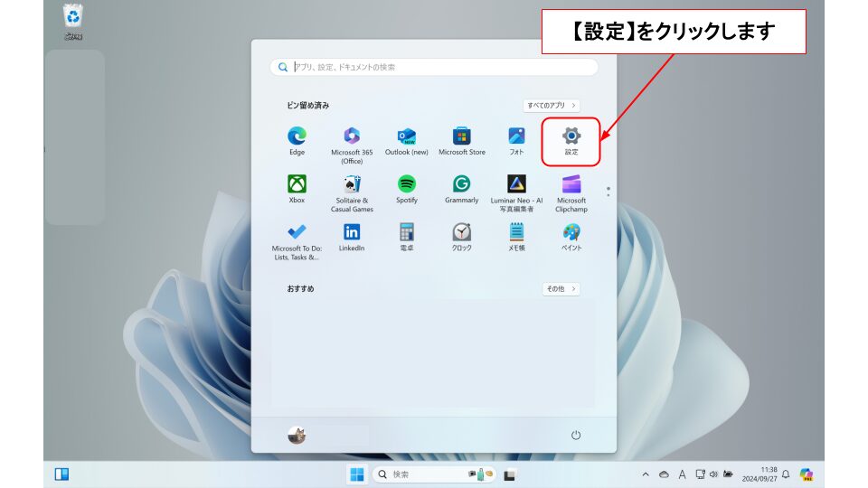868x488 pixels.
Task: Click the Start menu search field
Action: [434, 67]
